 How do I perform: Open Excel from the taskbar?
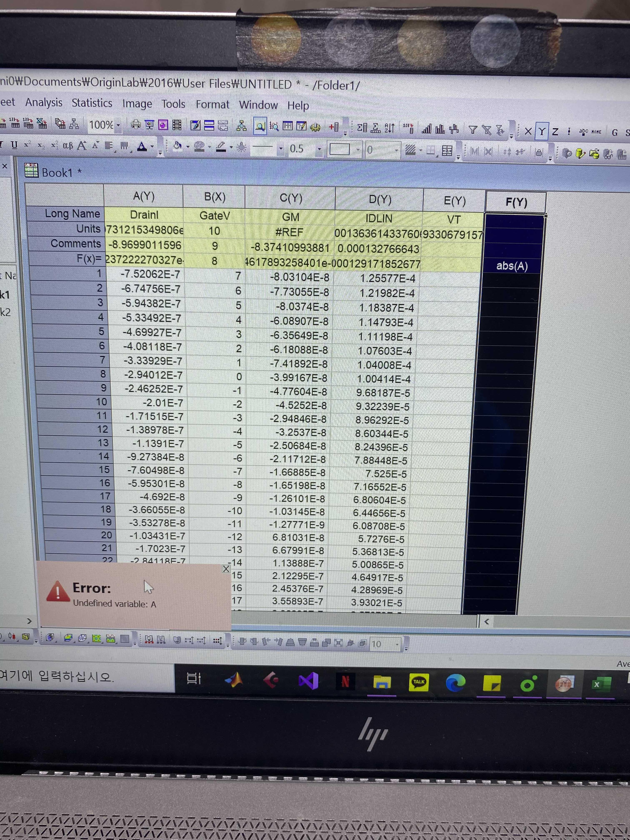(601, 685)
